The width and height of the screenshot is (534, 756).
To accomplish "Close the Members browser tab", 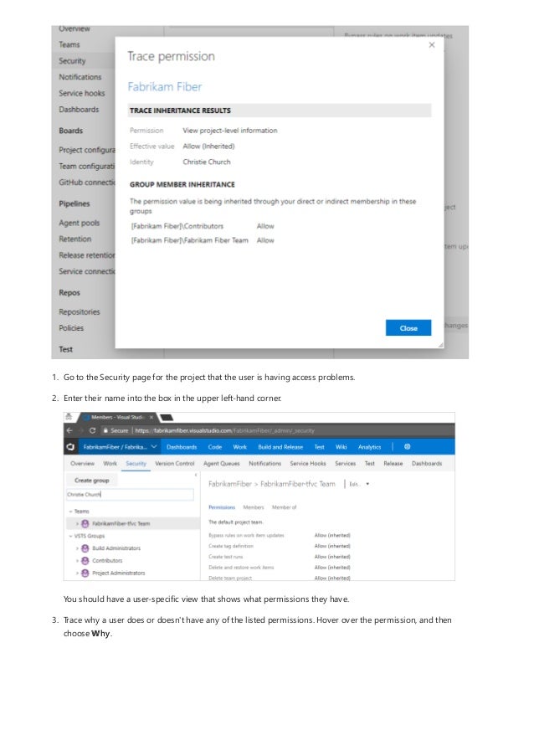I will pyautogui.click(x=151, y=417).
